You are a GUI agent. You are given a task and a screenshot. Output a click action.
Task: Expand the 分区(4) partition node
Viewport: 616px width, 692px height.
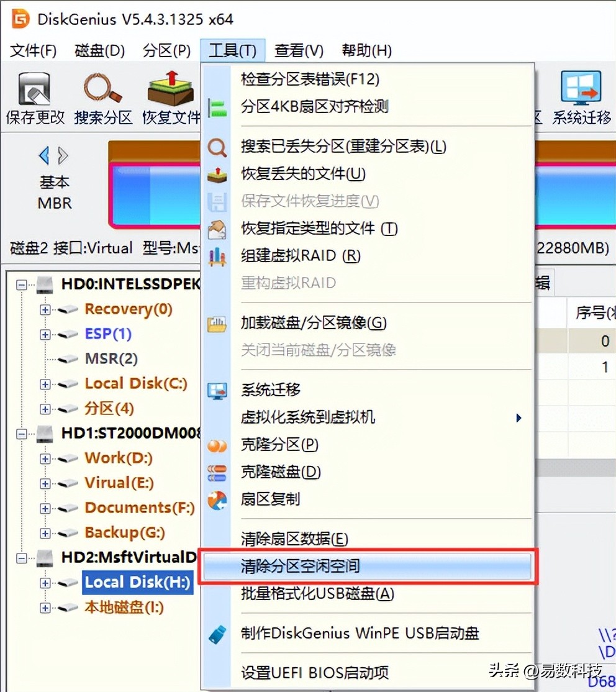45,409
